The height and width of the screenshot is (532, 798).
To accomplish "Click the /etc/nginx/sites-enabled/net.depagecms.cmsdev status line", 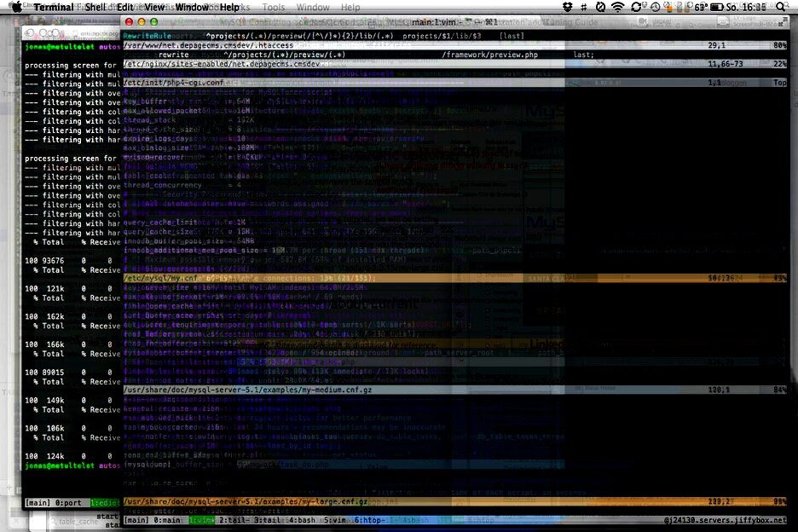I will pos(454,64).
